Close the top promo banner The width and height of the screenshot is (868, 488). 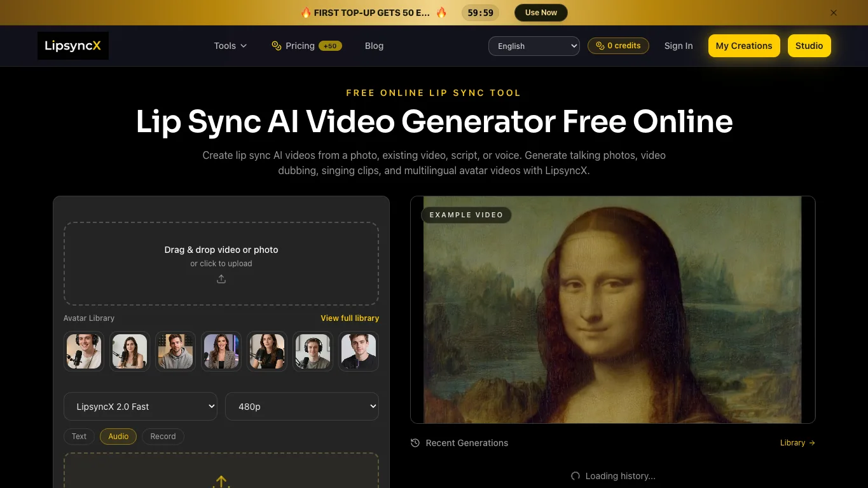pos(834,13)
